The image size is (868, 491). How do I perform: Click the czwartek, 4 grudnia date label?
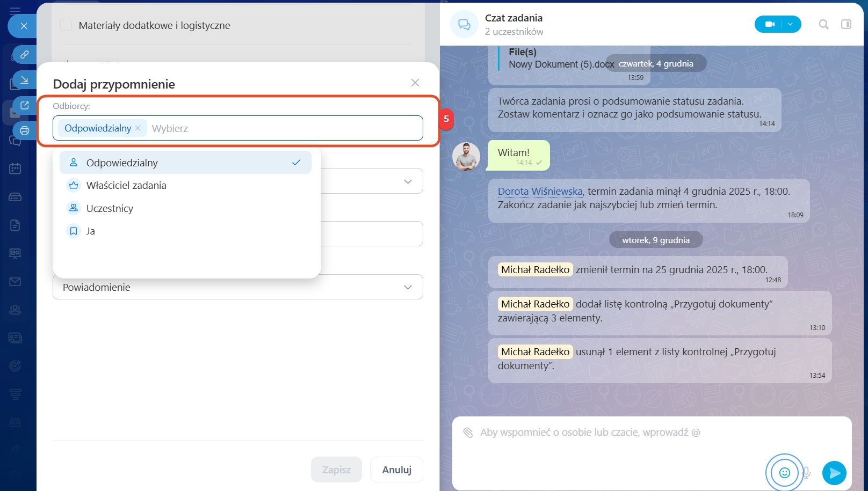tap(656, 63)
